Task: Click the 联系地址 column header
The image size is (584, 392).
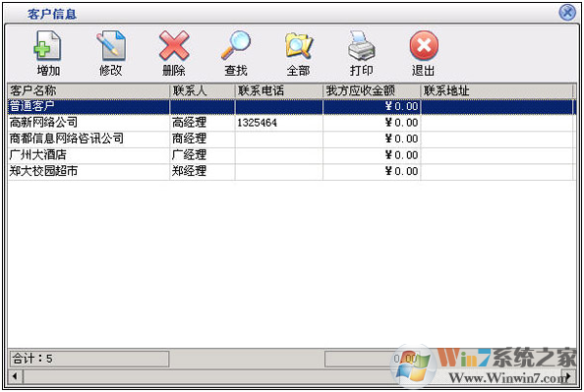Action: coord(496,90)
